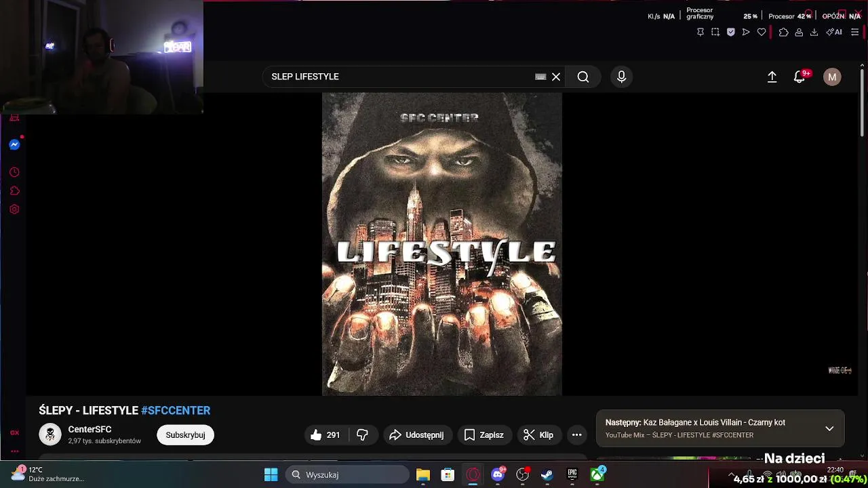
Task: Open sidebar three-dots more menu
Action: tap(14, 451)
